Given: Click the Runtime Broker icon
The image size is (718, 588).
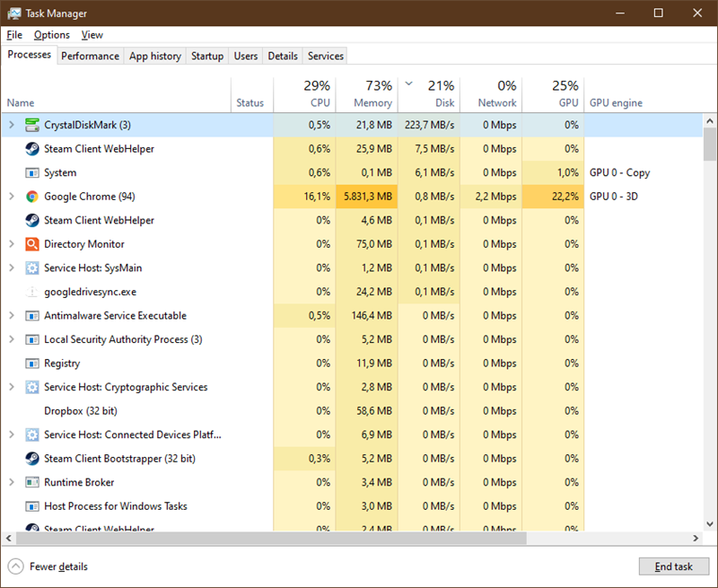Looking at the screenshot, I should click(32, 482).
